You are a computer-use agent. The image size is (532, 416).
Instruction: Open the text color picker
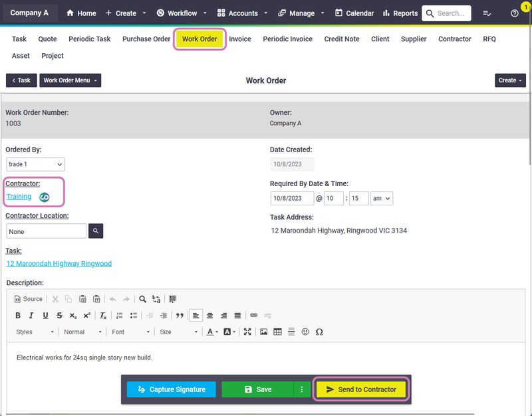click(x=212, y=332)
